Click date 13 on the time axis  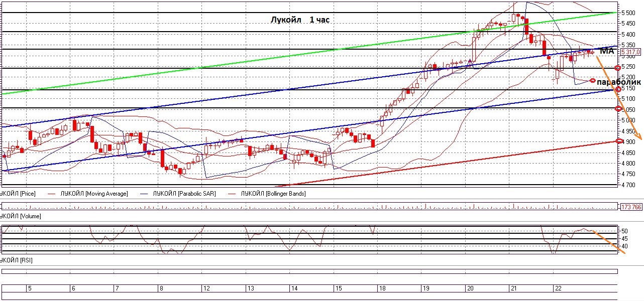pos(250,288)
